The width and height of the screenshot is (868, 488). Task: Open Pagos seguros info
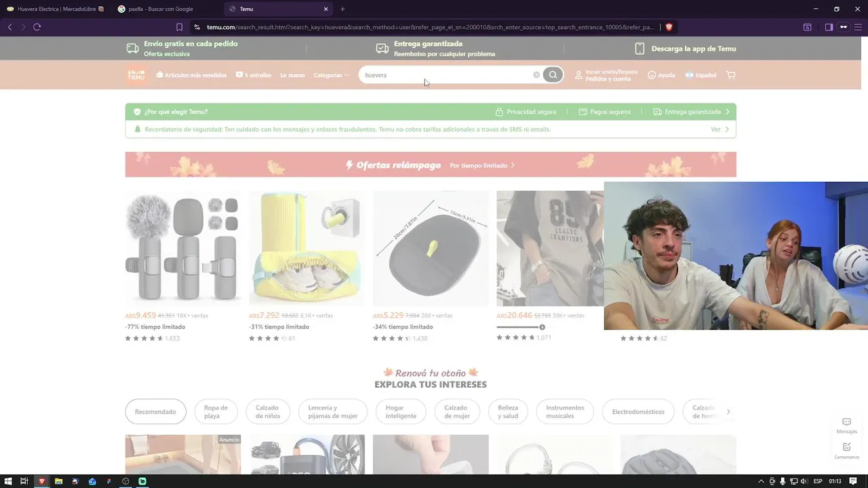coord(604,112)
